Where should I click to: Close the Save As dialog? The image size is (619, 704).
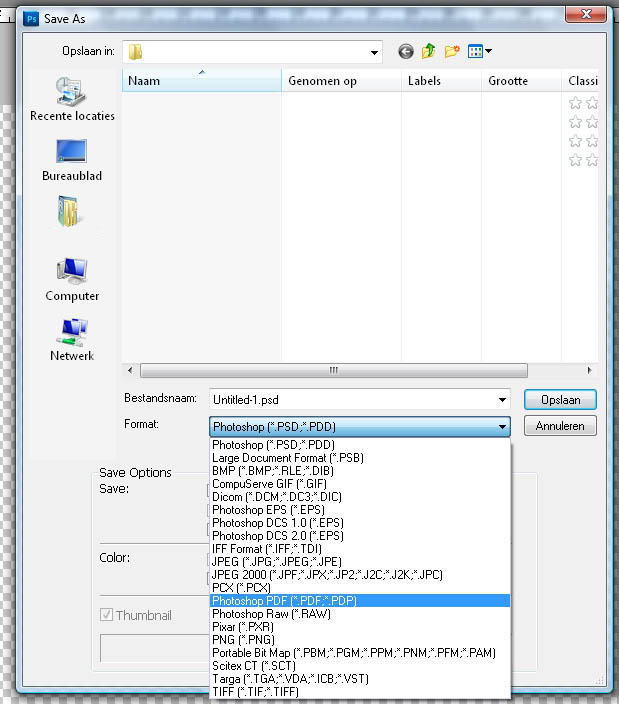[586, 14]
